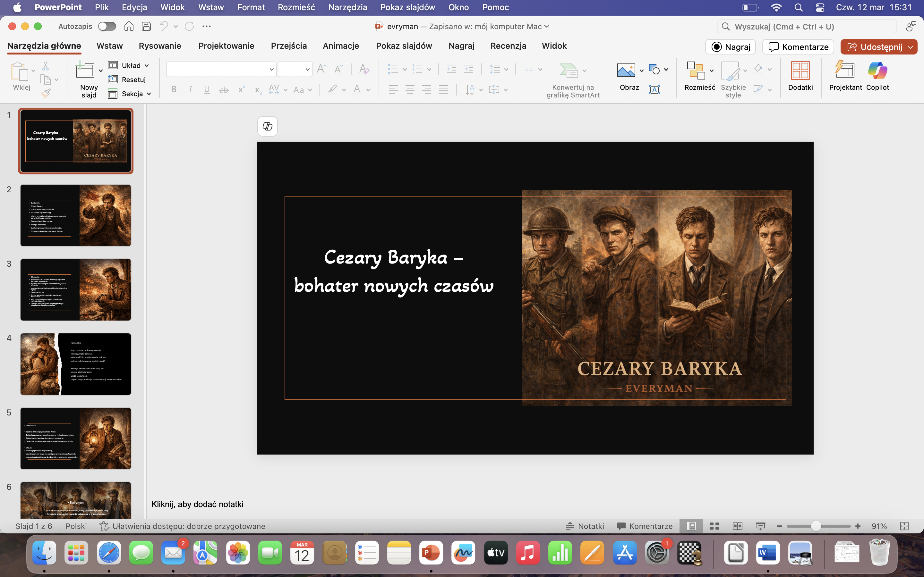Viewport: 924px width, 577px height.
Task: Open reading view from status bar
Action: pyautogui.click(x=737, y=526)
